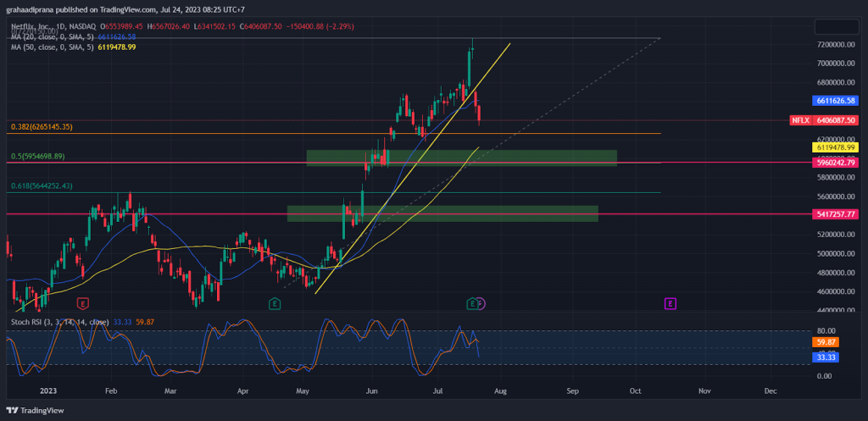The width and height of the screenshot is (868, 421).
Task: Select the NFLX 6406087.50 price label
Action: coord(824,120)
